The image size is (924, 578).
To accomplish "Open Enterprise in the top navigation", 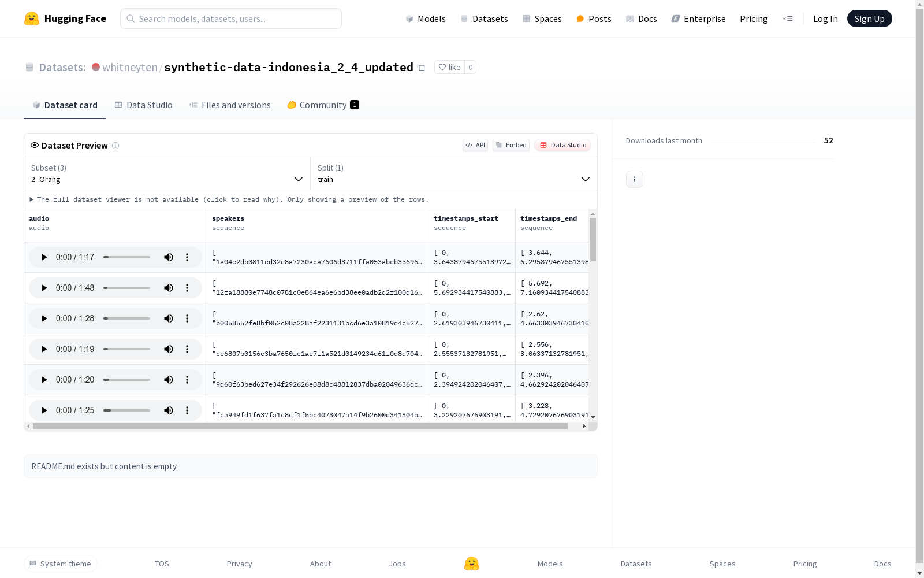I will [x=699, y=18].
